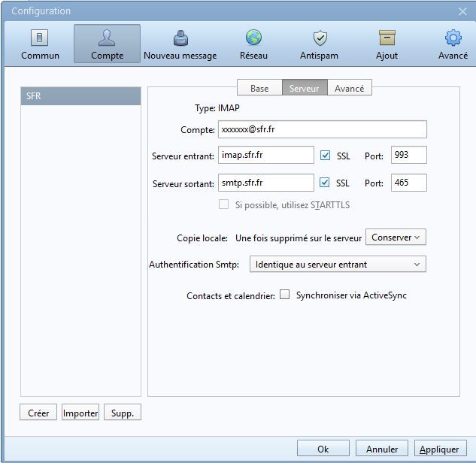Select the SFR account in list
The width and height of the screenshot is (476, 463).
(x=80, y=96)
